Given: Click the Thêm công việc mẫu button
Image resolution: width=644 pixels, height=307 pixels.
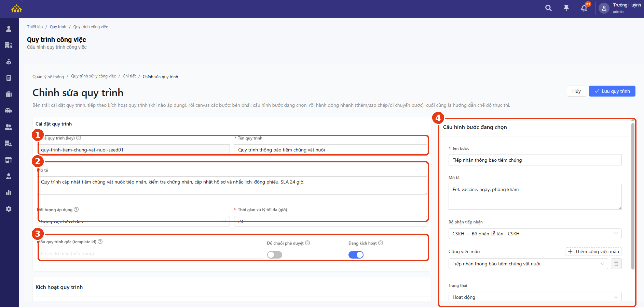Looking at the screenshot, I should tap(593, 251).
